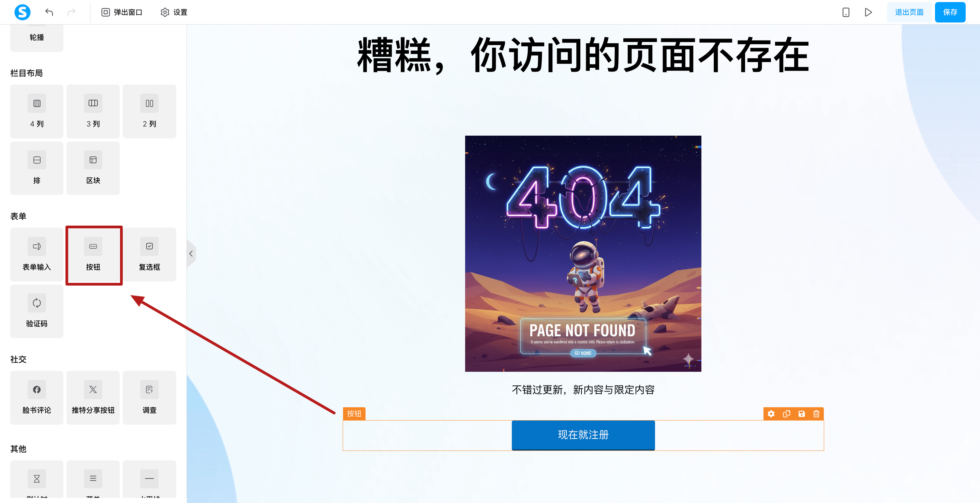
Task: Click the 退出页面 button
Action: tap(909, 12)
